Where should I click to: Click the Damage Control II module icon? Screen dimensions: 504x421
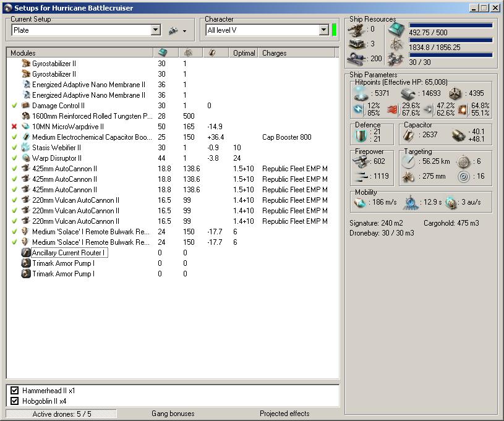pyautogui.click(x=26, y=106)
